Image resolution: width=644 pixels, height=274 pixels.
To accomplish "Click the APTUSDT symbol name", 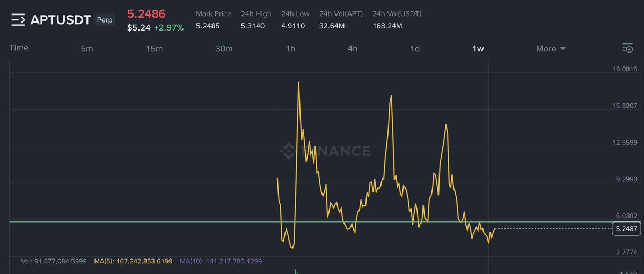I will click(x=61, y=20).
